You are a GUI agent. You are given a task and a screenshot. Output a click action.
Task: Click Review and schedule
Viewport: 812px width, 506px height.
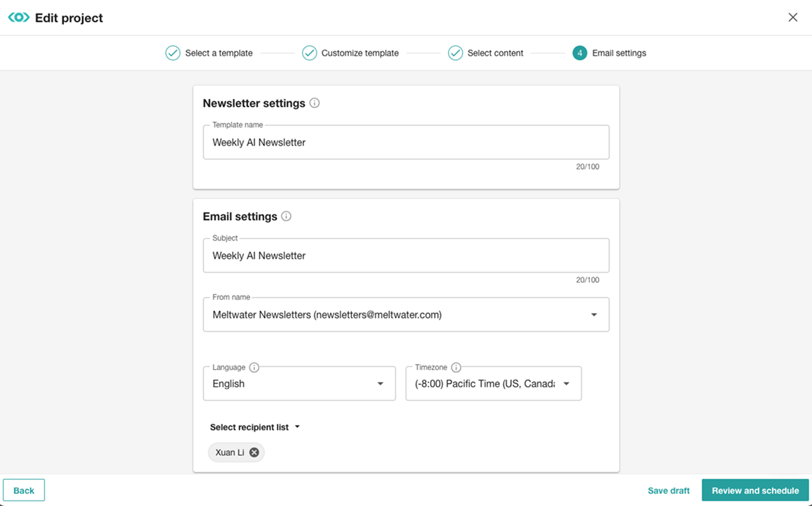click(755, 490)
